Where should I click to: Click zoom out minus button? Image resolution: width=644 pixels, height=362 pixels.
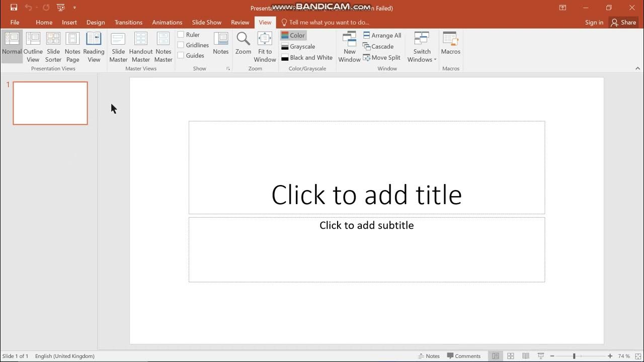coord(552,356)
